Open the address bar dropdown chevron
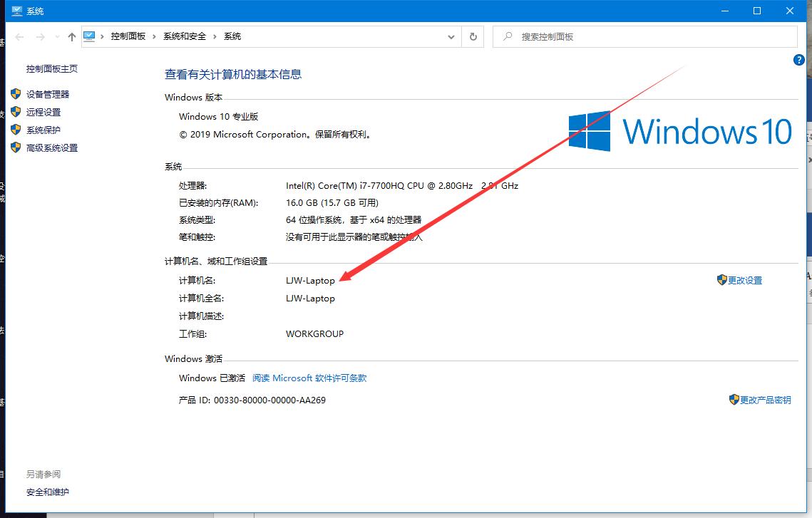 pos(451,36)
